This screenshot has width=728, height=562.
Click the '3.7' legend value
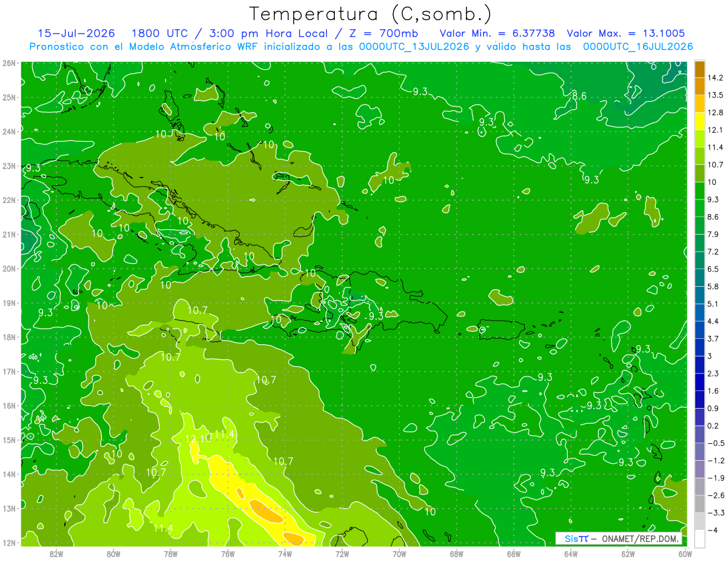point(713,338)
